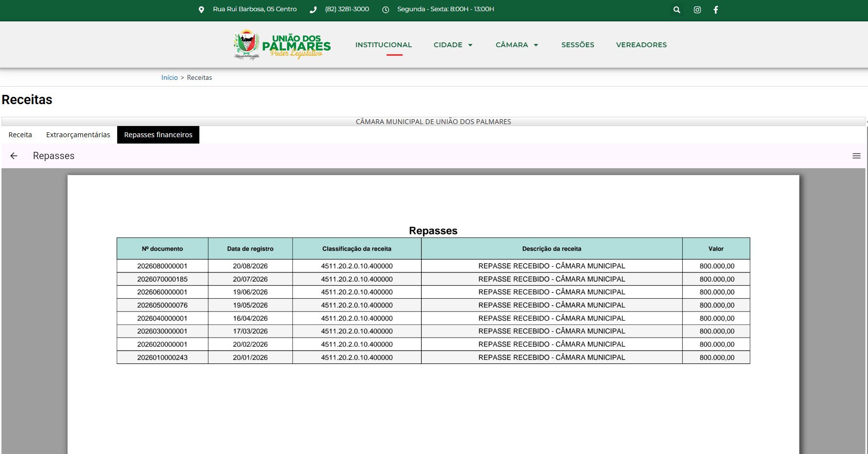Open the Instagram profile icon
This screenshot has height=454, width=868.
pyautogui.click(x=697, y=10)
